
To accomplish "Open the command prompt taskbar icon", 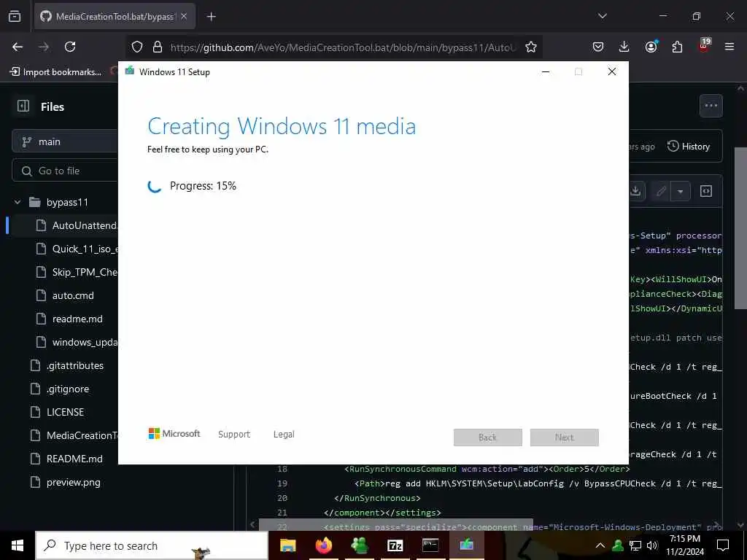I will point(430,545).
